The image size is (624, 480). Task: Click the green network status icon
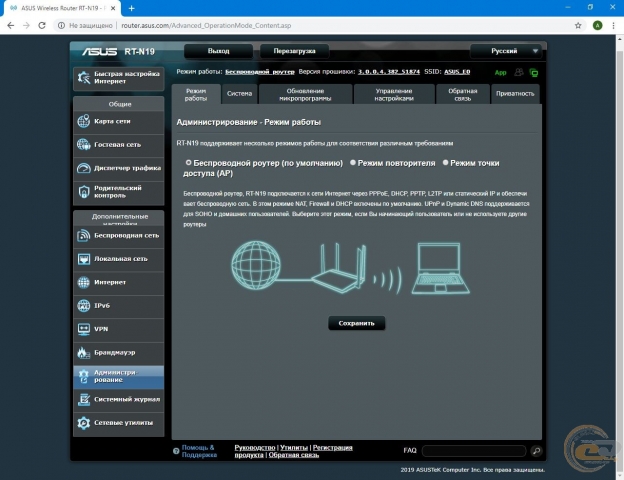534,72
